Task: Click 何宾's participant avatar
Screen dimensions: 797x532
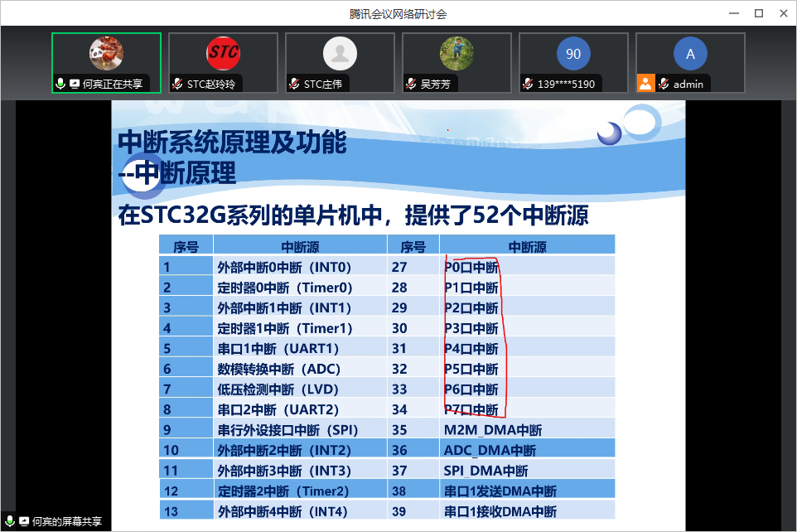Action: click(x=106, y=53)
